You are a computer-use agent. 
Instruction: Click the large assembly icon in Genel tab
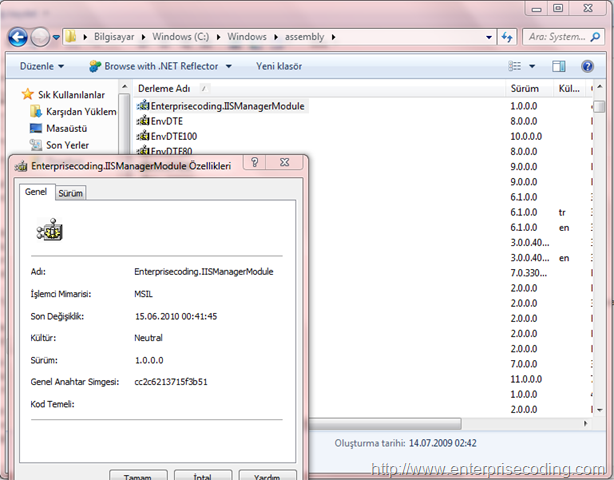pos(50,230)
